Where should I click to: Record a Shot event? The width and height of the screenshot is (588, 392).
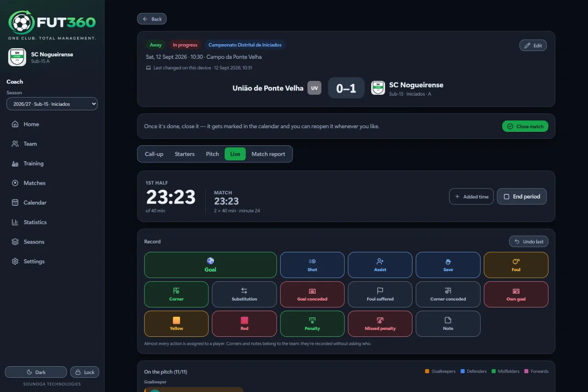pos(312,265)
